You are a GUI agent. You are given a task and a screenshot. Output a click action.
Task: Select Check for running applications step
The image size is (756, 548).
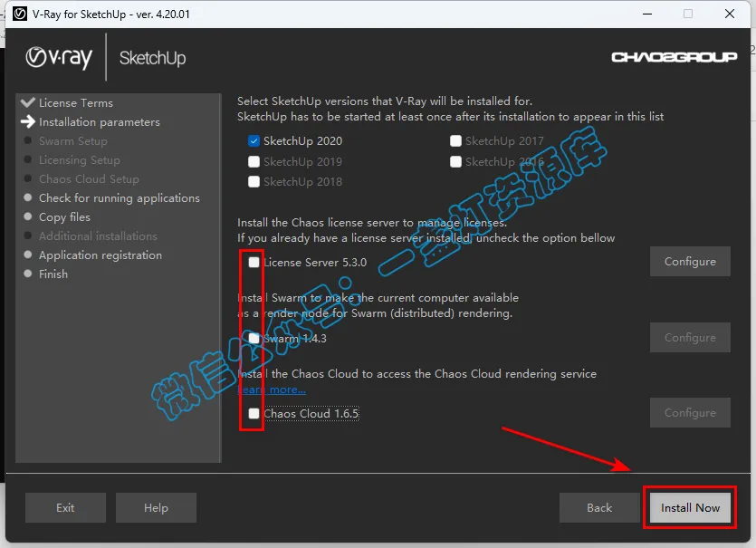(x=120, y=197)
